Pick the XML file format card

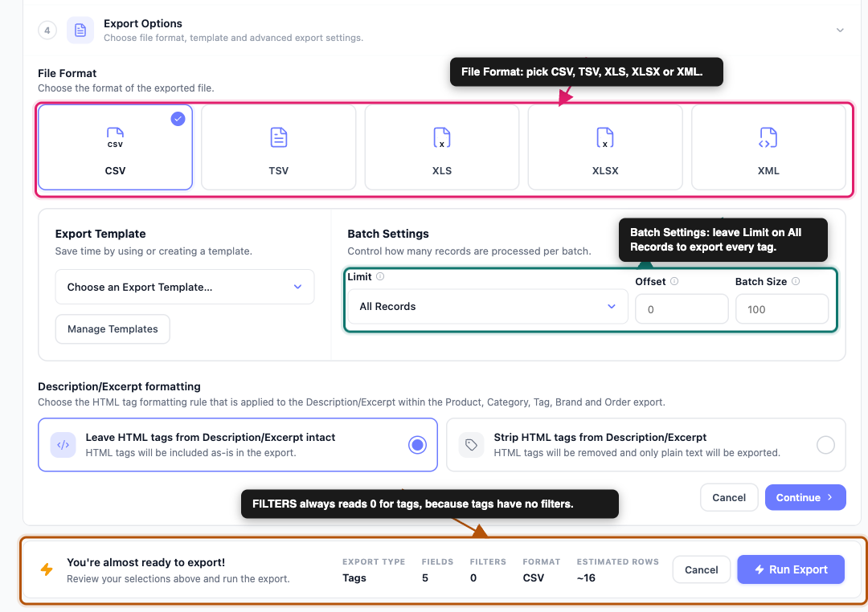pos(768,147)
